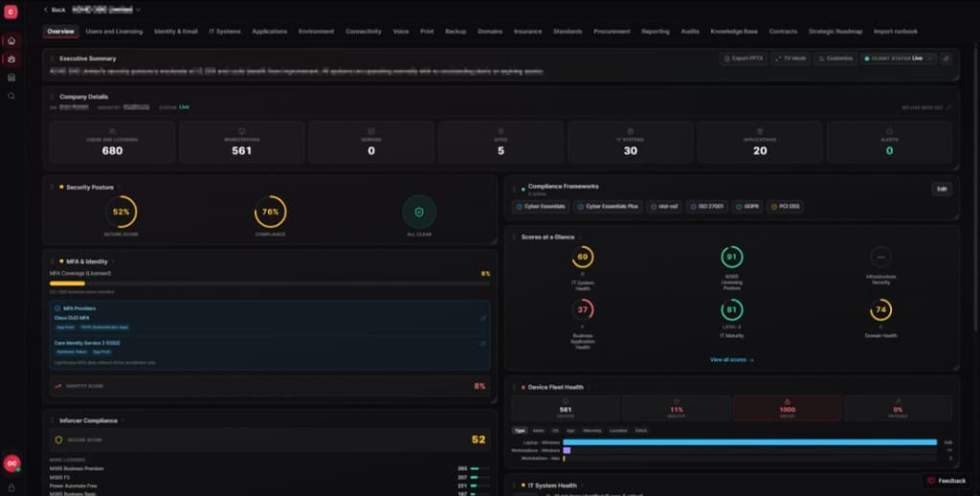Image resolution: width=980 pixels, height=496 pixels.
Task: Select the Make filter in Device Fleet Health
Action: click(x=538, y=431)
